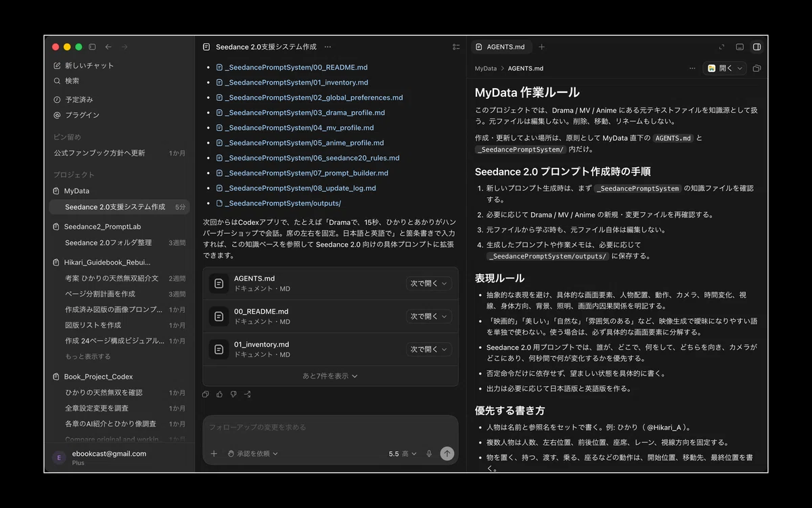Open chat title more options (…) menu
This screenshot has height=508, width=812.
[328, 47]
